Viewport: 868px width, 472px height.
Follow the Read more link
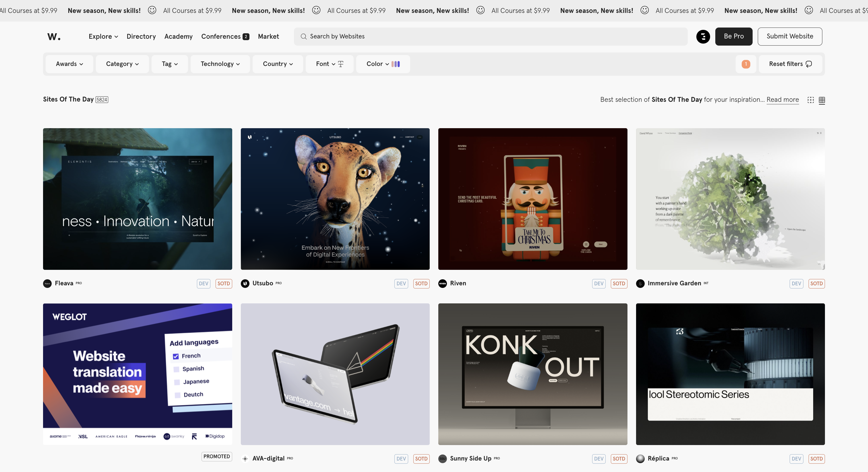coord(782,100)
